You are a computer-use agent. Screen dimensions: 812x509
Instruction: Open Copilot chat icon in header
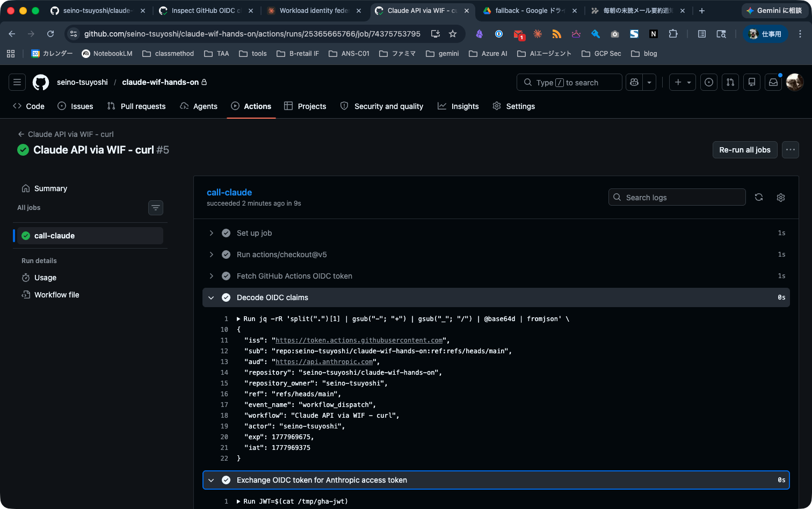click(634, 82)
